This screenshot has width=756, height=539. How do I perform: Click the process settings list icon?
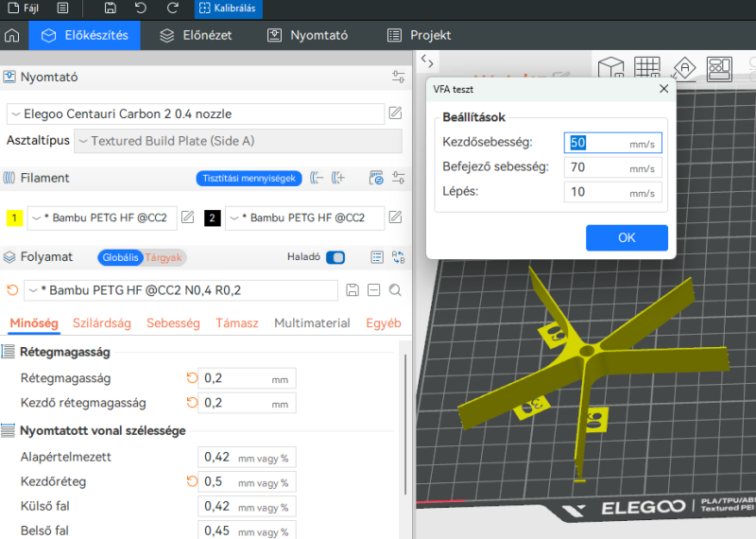coord(377,257)
